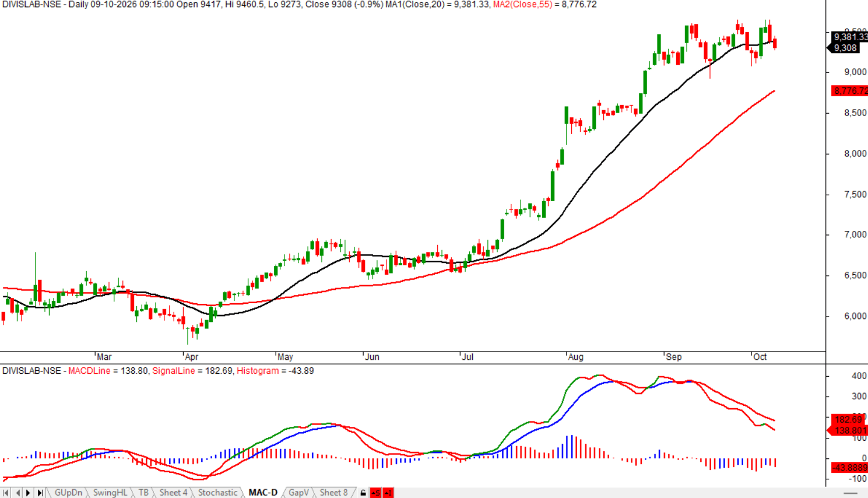
Task: Jump to the last chart sheet arrow
Action: pos(40,493)
